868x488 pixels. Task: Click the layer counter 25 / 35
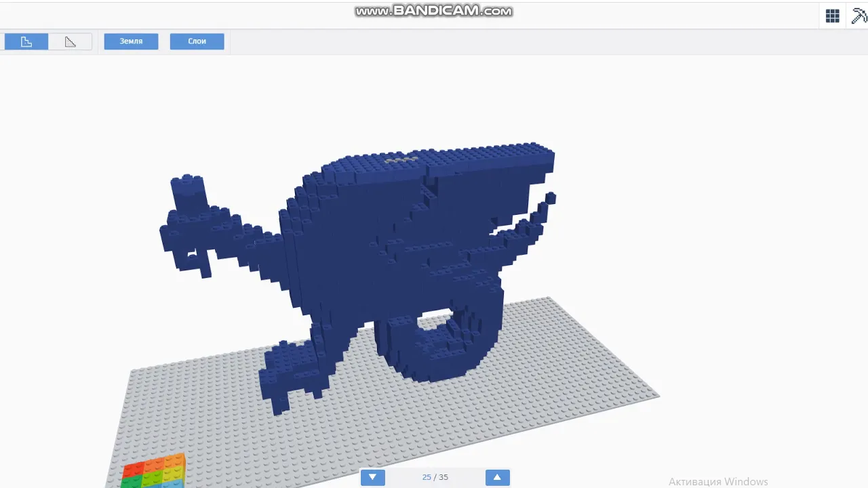coord(435,477)
